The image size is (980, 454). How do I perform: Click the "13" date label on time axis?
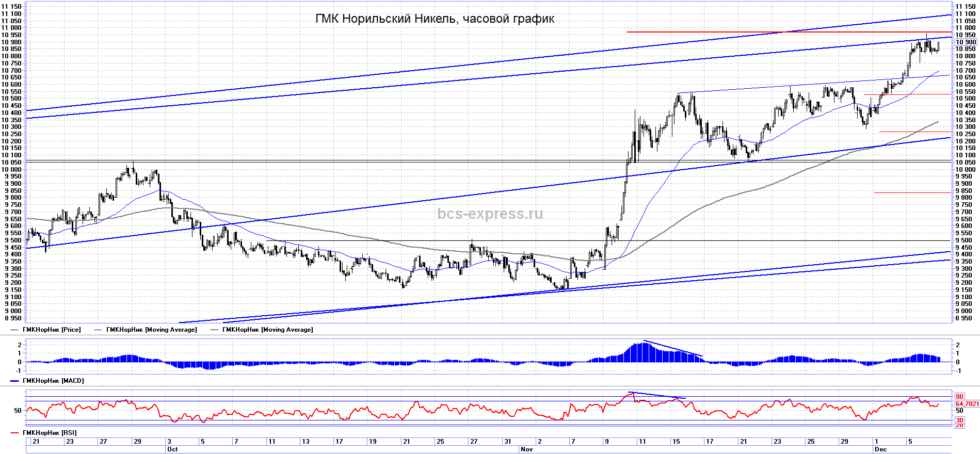coord(306,442)
